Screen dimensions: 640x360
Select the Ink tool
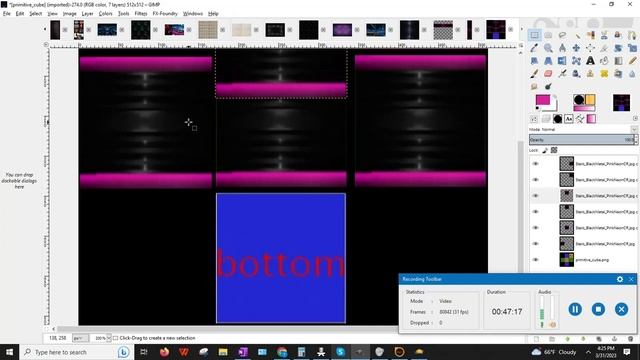point(576,74)
